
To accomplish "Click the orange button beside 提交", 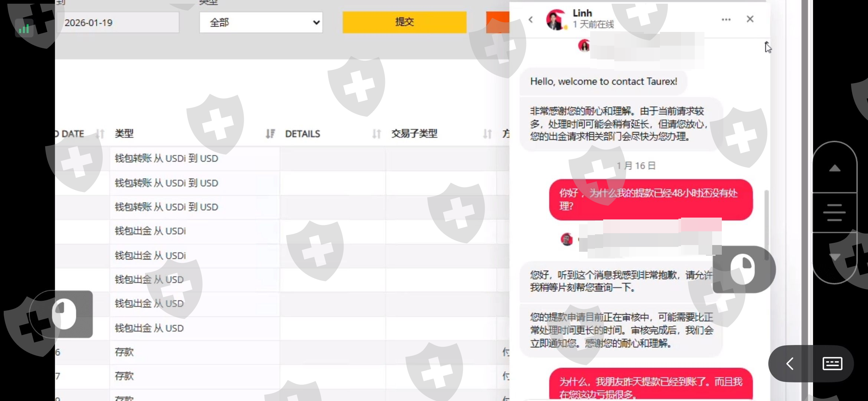I will point(497,22).
